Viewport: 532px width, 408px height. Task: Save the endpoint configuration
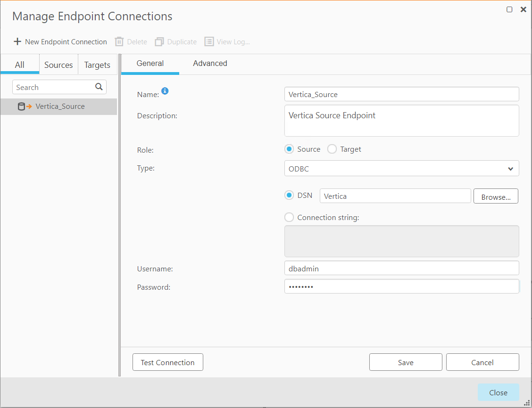405,362
